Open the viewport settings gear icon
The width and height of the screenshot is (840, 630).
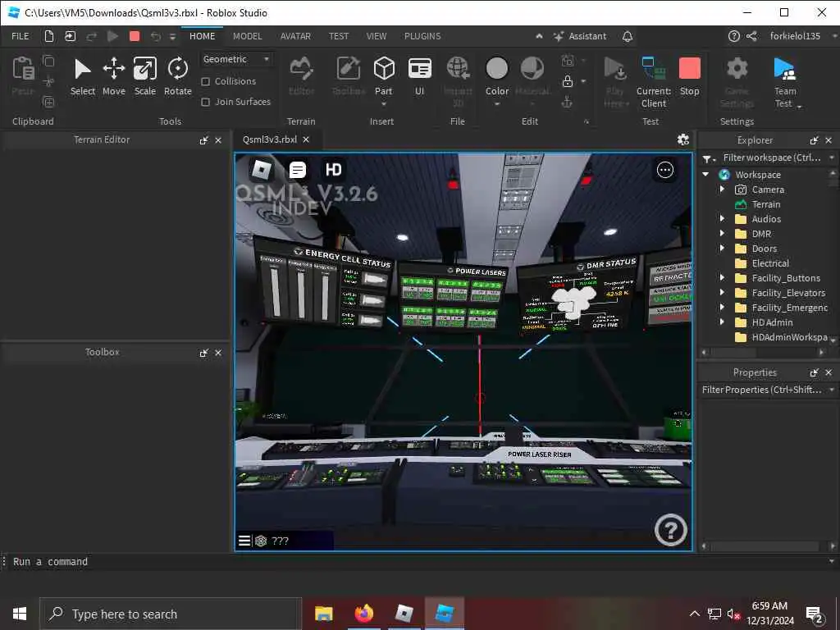[683, 139]
